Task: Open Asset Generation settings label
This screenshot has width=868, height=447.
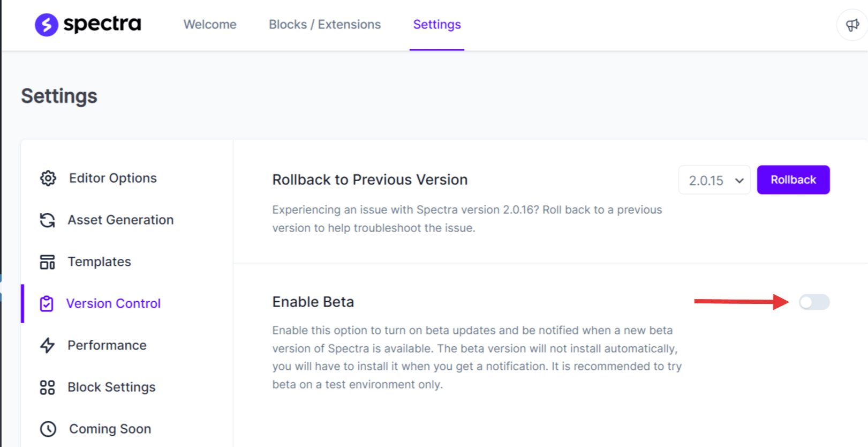Action: 120,220
